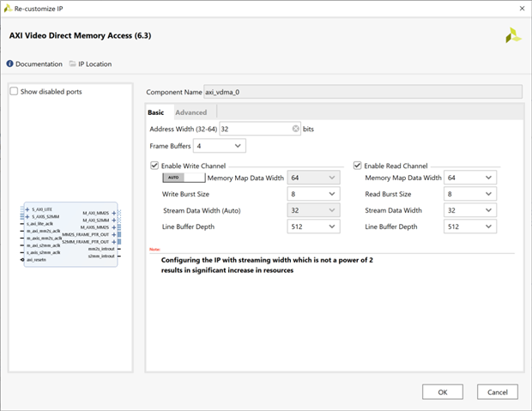Expand the S_AXIS_S2MM port plus icon
The height and width of the screenshot is (411, 532).
pyautogui.click(x=27, y=216)
